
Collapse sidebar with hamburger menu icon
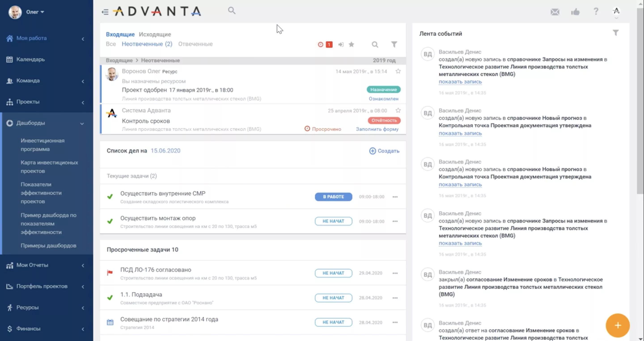click(x=105, y=12)
